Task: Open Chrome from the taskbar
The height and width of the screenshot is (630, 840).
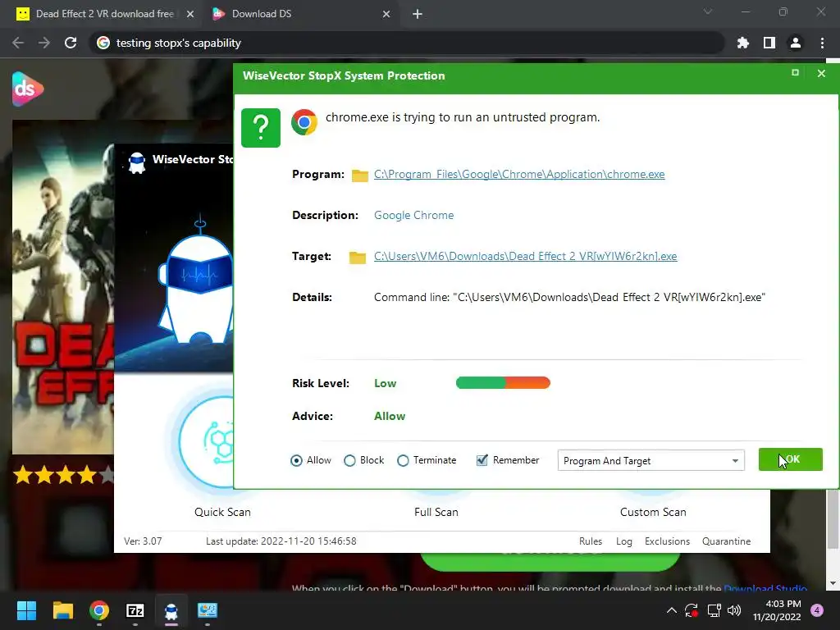Action: tap(99, 610)
